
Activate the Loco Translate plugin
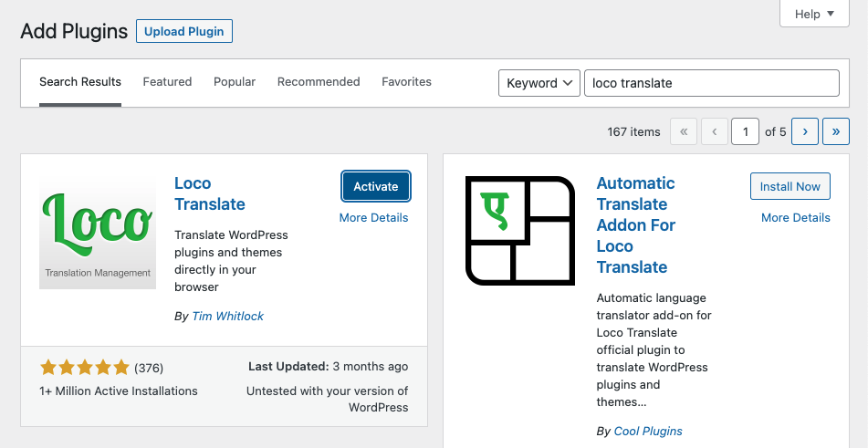click(376, 186)
